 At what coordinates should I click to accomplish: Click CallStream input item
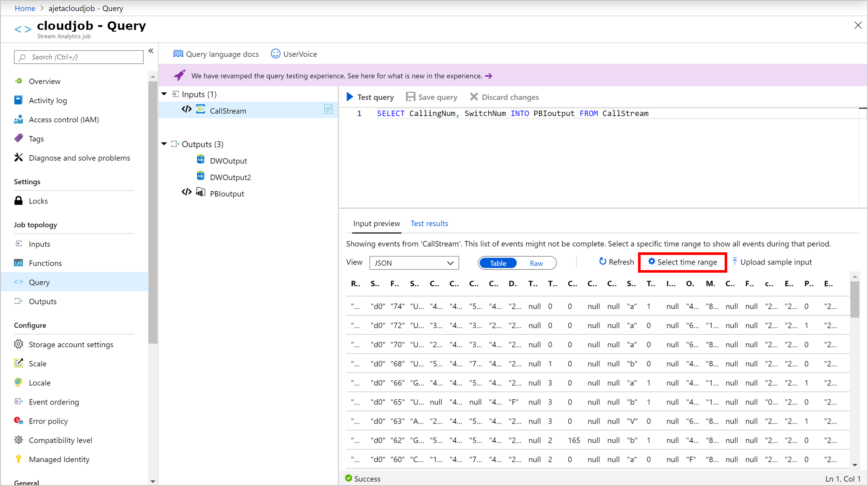(x=228, y=111)
